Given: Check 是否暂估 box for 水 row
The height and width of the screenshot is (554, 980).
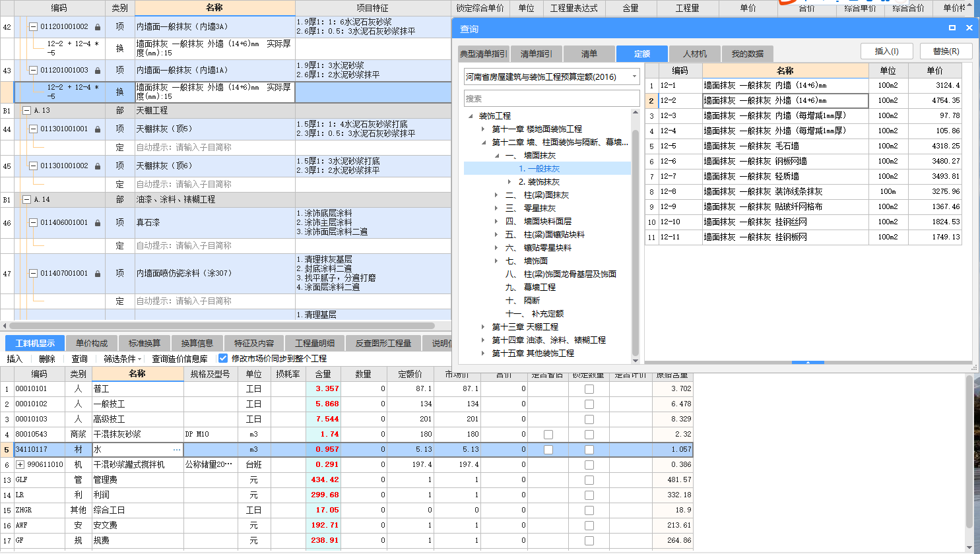Looking at the screenshot, I should click(548, 450).
